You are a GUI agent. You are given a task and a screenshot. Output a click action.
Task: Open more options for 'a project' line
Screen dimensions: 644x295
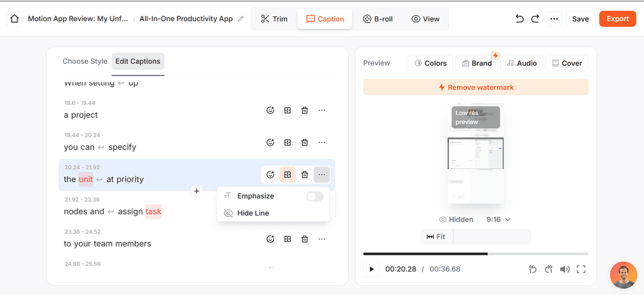pyautogui.click(x=322, y=110)
